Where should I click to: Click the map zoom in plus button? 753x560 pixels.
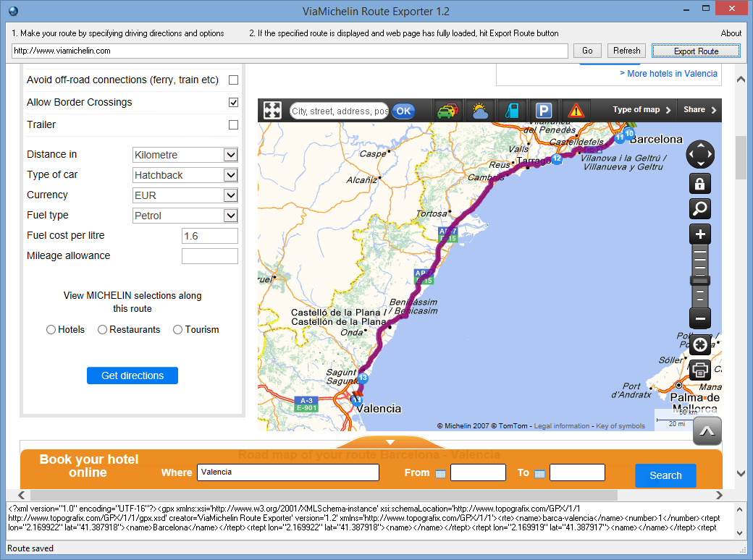point(699,234)
